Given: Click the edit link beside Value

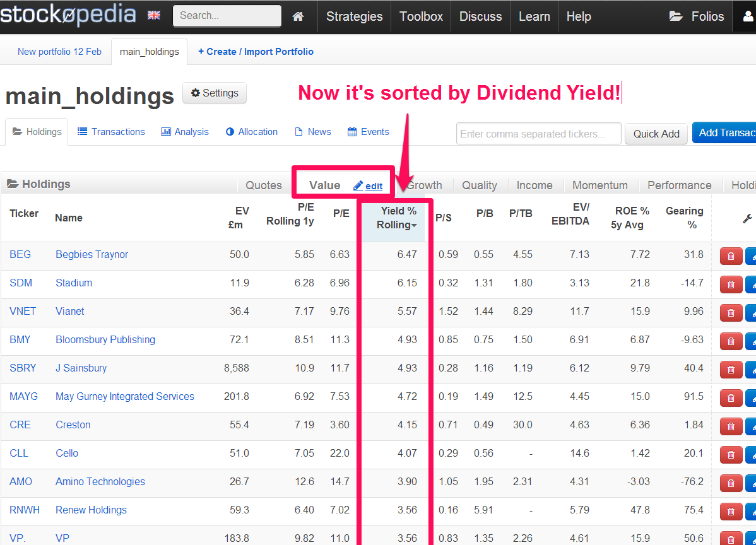Looking at the screenshot, I should 369,186.
